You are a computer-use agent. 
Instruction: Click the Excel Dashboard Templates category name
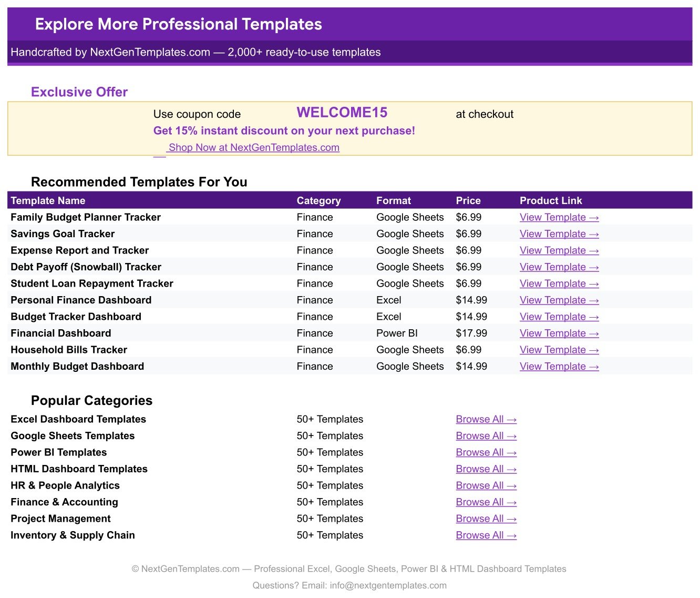tap(78, 419)
